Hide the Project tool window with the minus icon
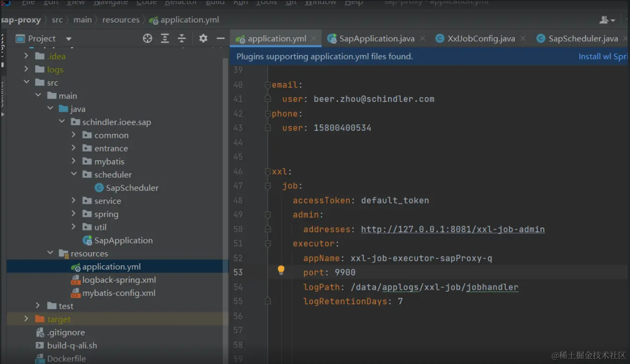The width and height of the screenshot is (630, 364). (221, 38)
